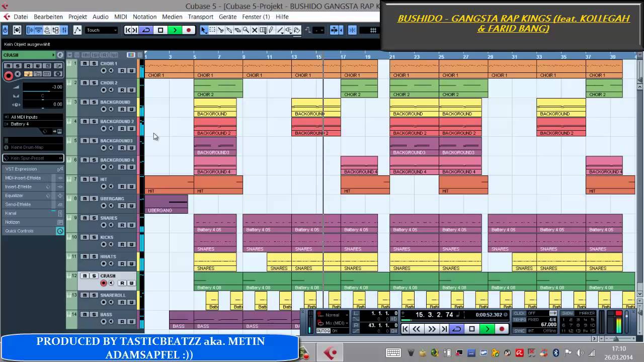
Task: Hit Record in the transport panel
Action: click(x=502, y=329)
